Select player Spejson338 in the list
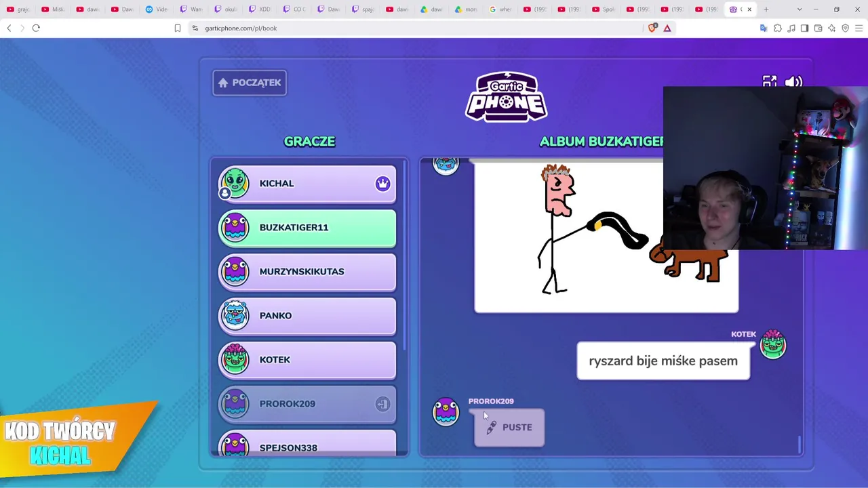 click(307, 444)
